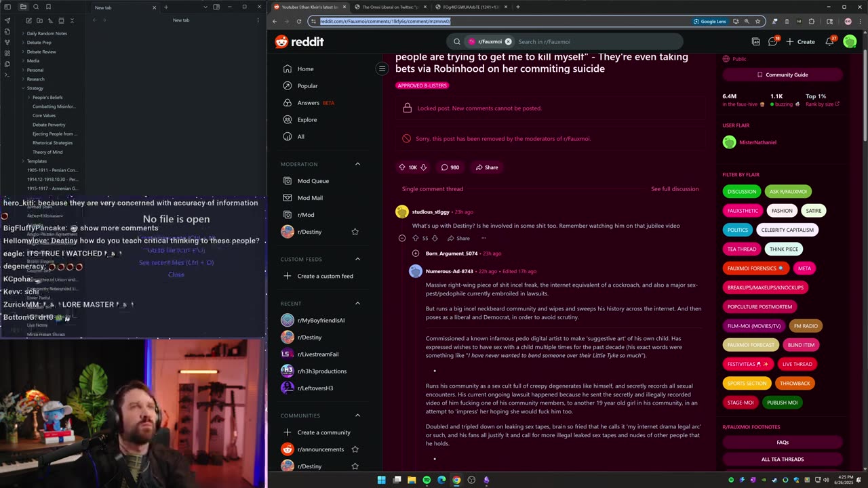Switch to The Omni Liberal on Twitter tab
The width and height of the screenshot is (868, 488).
[x=390, y=7]
